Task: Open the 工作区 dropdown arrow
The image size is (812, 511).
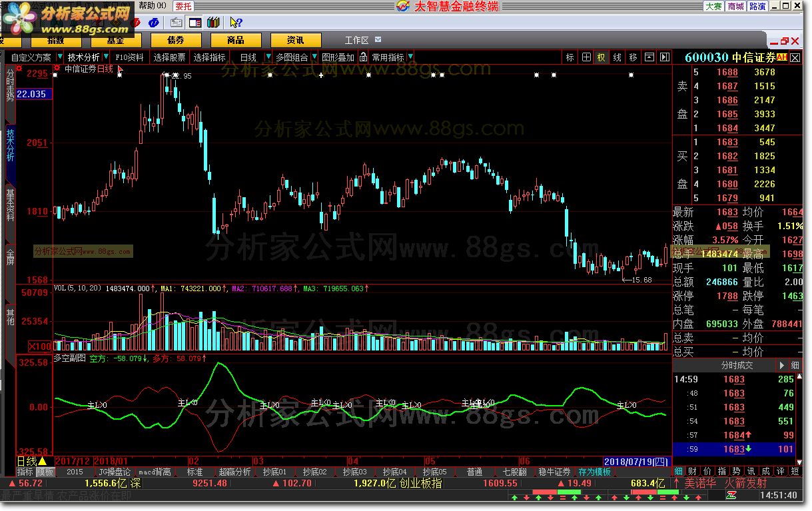Action: pos(378,40)
